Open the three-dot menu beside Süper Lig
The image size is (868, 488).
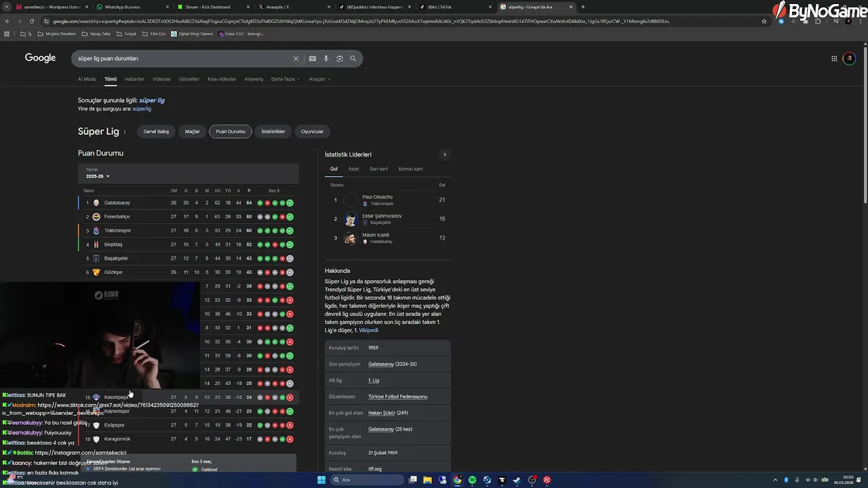point(125,131)
